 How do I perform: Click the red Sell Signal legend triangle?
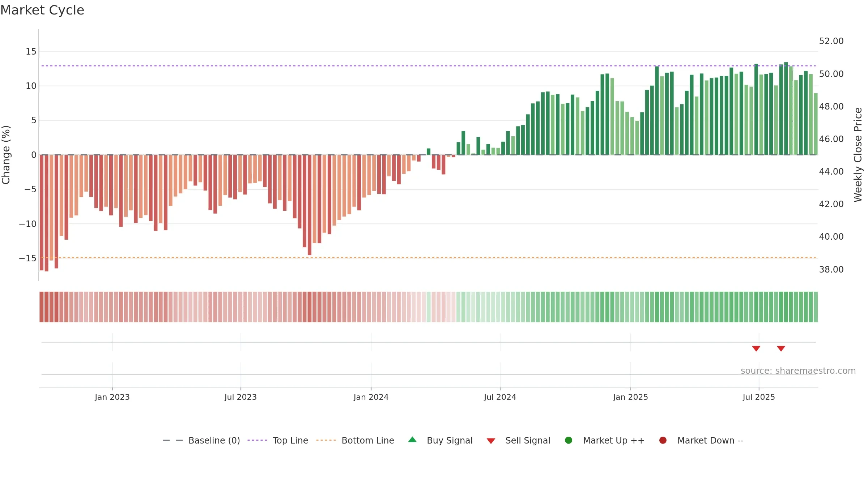pyautogui.click(x=491, y=441)
